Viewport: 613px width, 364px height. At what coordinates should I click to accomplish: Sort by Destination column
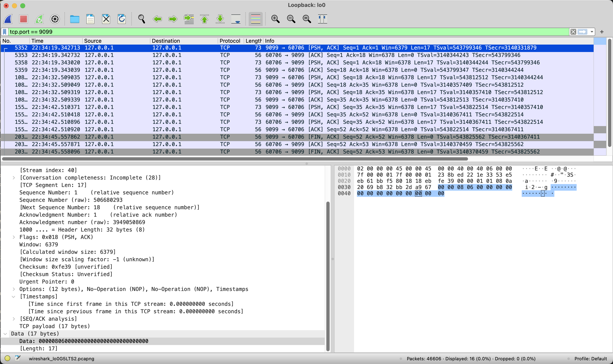[184, 41]
